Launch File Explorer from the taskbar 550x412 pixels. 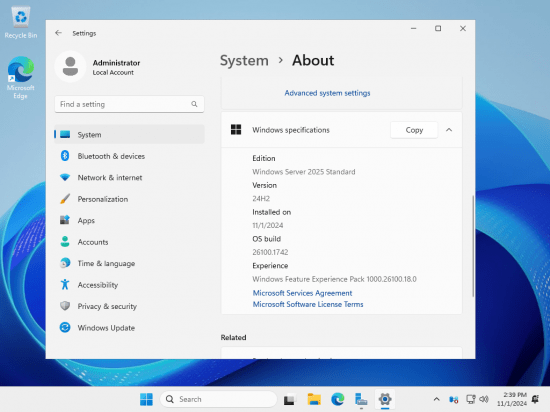click(314, 399)
